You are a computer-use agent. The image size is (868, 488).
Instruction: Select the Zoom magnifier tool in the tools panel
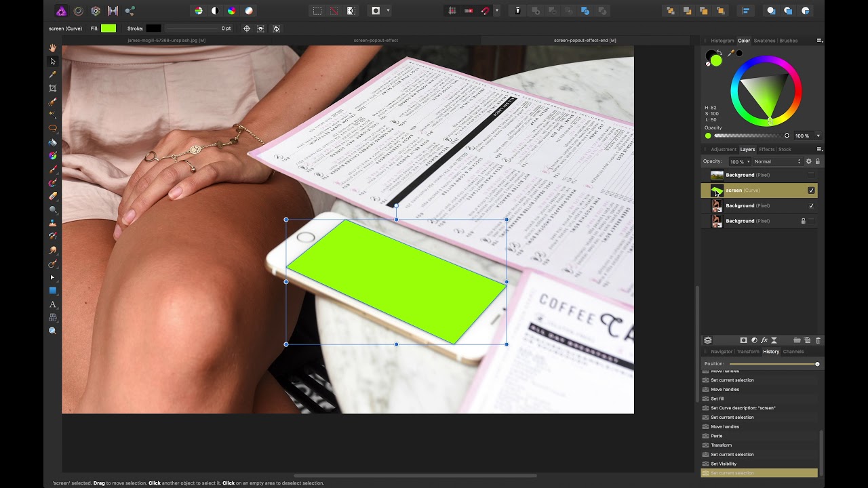[52, 331]
